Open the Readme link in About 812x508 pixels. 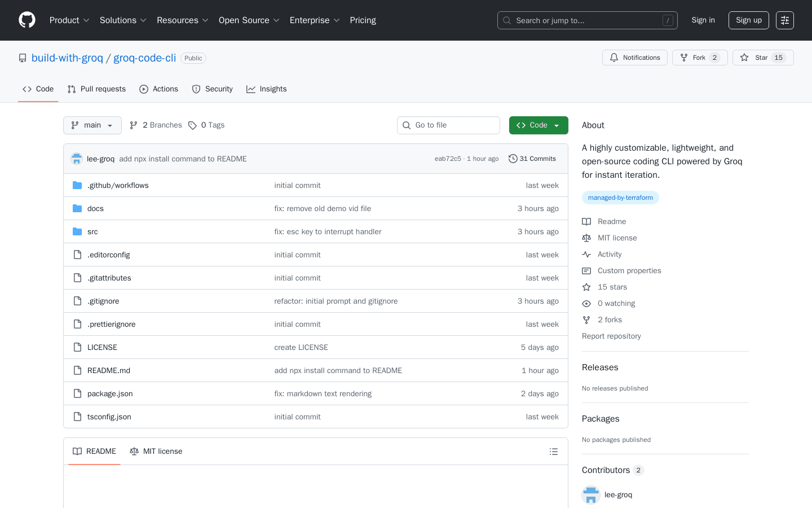coord(604,222)
